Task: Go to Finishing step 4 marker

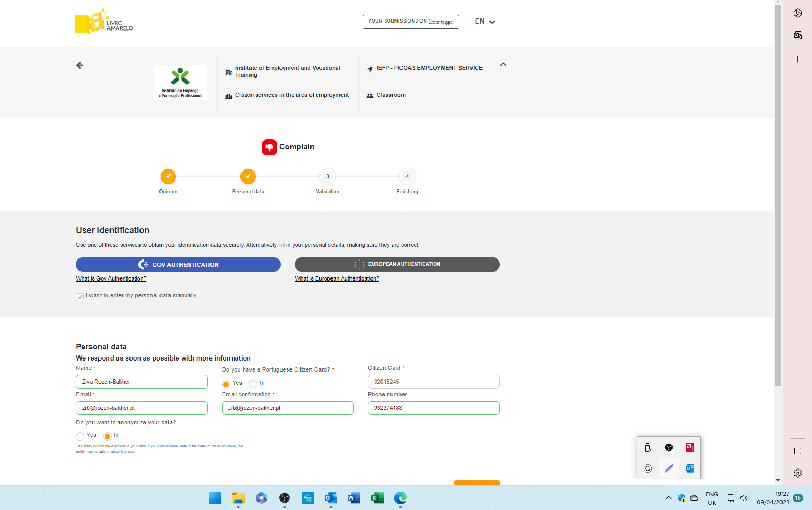Action: click(407, 176)
